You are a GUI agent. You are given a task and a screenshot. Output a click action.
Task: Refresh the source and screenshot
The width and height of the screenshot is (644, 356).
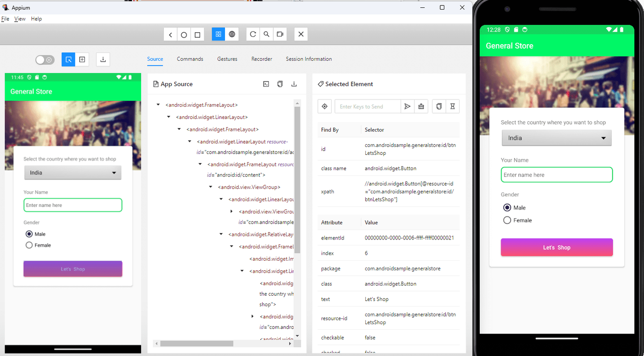253,34
